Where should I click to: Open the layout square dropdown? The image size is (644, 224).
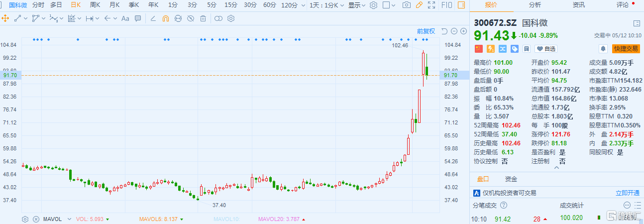point(394,5)
